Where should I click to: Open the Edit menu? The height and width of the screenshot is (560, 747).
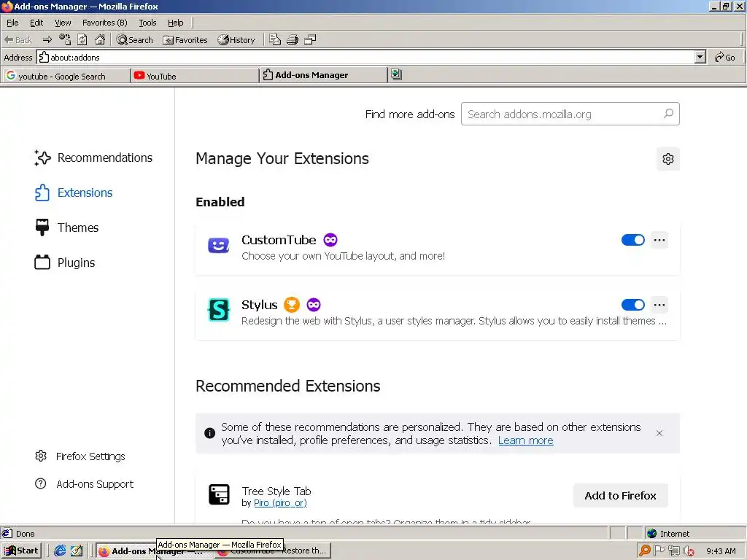tap(36, 23)
